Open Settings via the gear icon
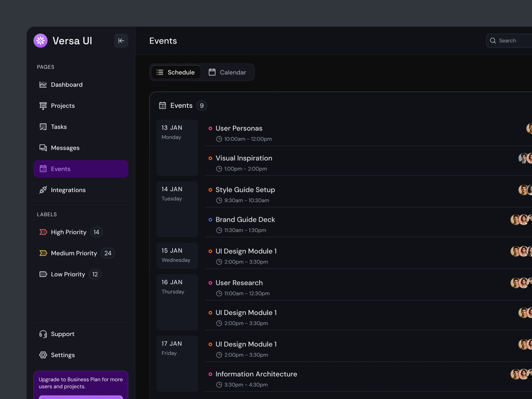Image resolution: width=532 pixels, height=399 pixels. (43, 355)
